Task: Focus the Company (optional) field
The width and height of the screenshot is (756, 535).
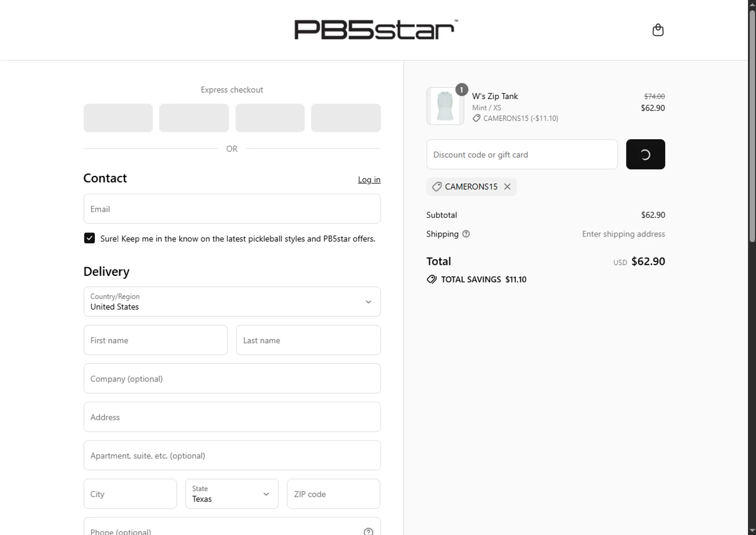Action: [232, 379]
